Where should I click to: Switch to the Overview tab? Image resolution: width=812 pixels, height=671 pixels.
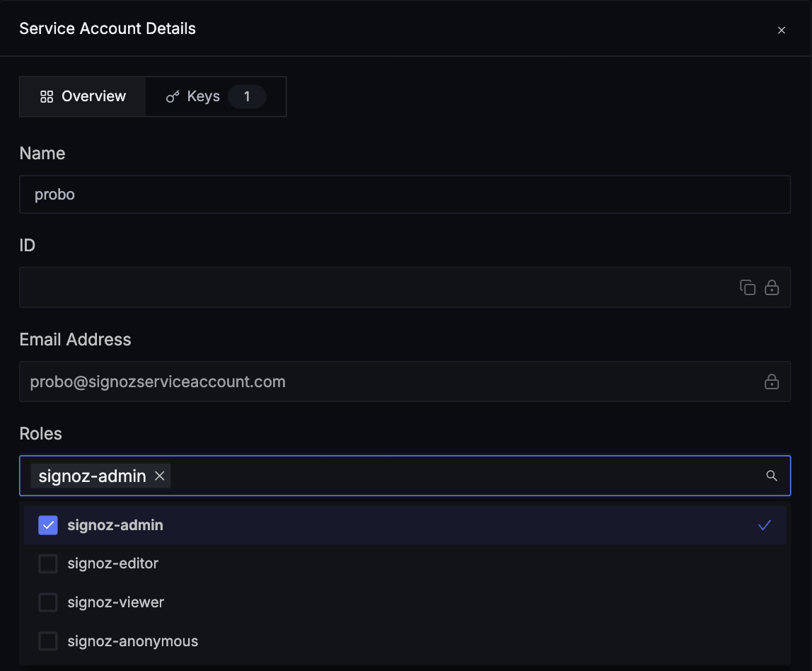[x=83, y=96]
